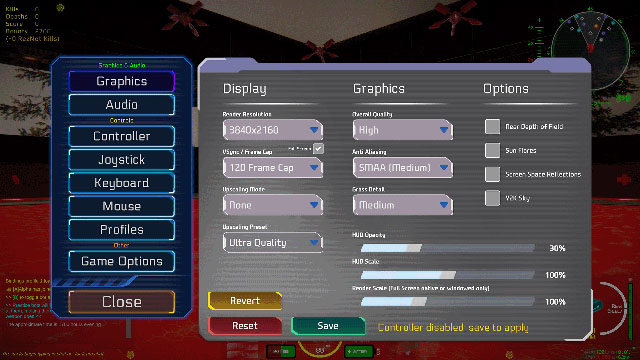Click the Render Scale 100% value

(x=556, y=302)
